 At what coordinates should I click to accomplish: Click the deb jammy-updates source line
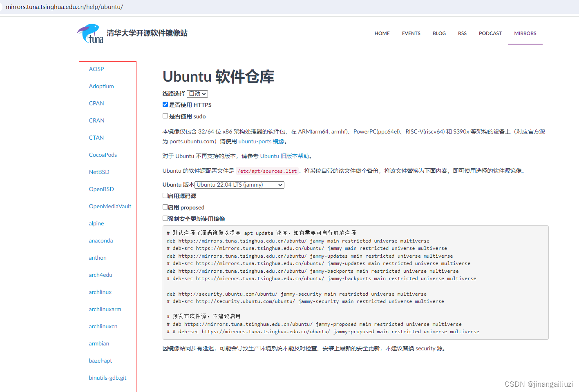pyautogui.click(x=310, y=256)
